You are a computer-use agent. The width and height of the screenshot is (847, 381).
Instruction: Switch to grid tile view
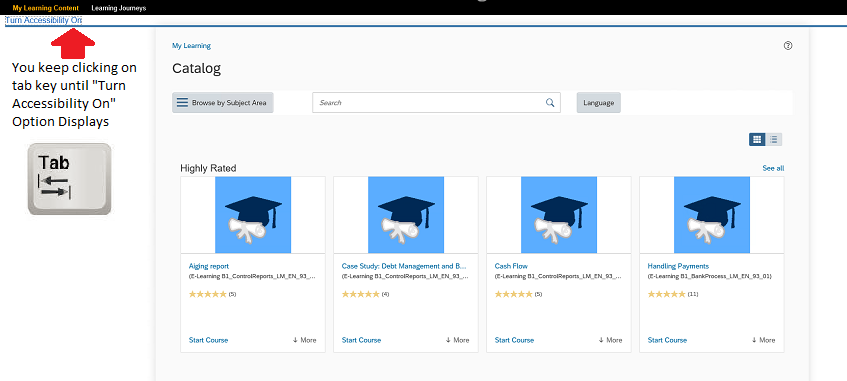pos(757,139)
